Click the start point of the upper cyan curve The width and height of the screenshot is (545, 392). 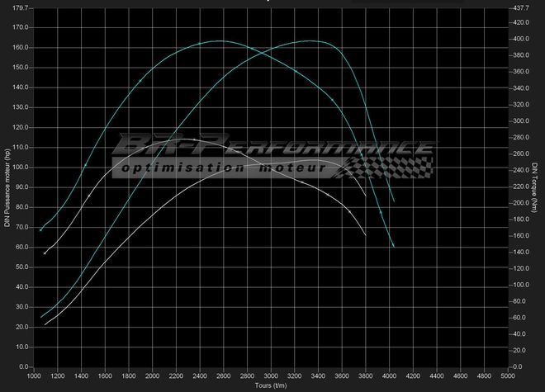41,229
